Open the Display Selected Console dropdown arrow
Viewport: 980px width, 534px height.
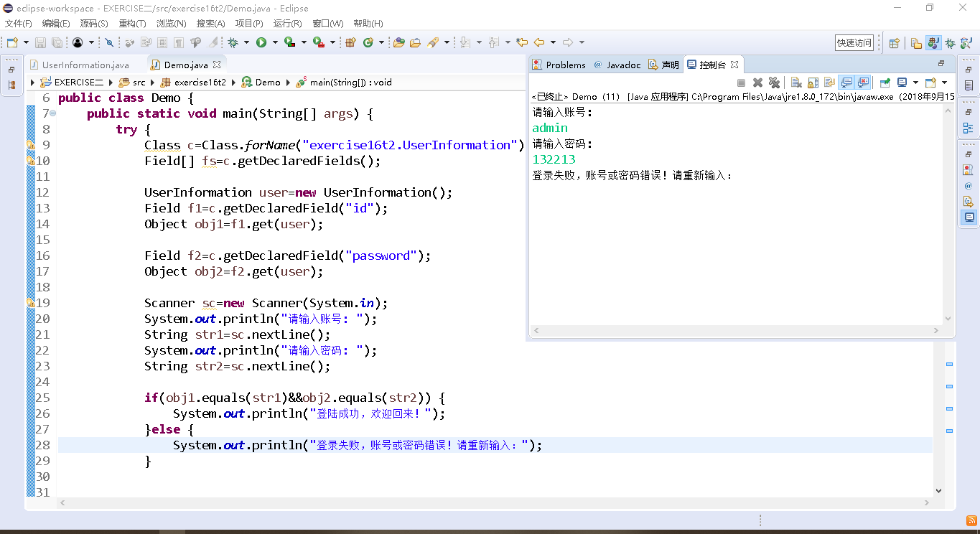pos(915,83)
